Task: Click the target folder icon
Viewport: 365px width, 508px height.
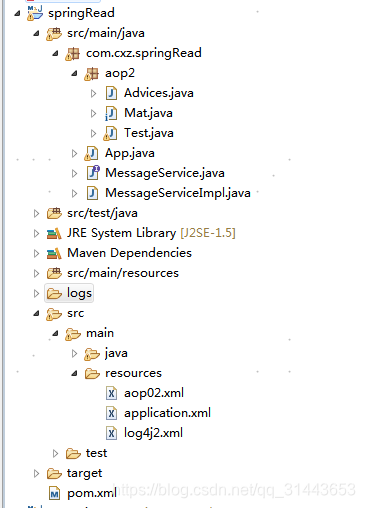Action: (54, 473)
